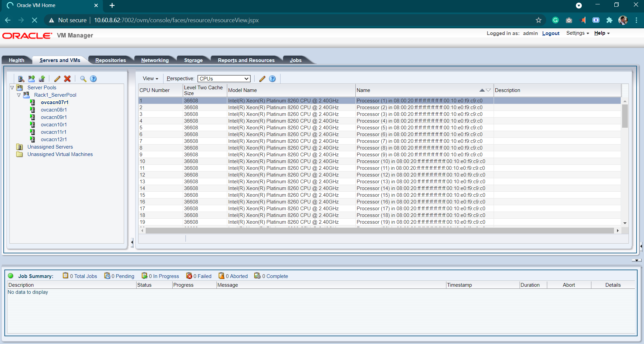This screenshot has height=344, width=644.
Task: Click the Failed jobs icon
Action: [189, 276]
